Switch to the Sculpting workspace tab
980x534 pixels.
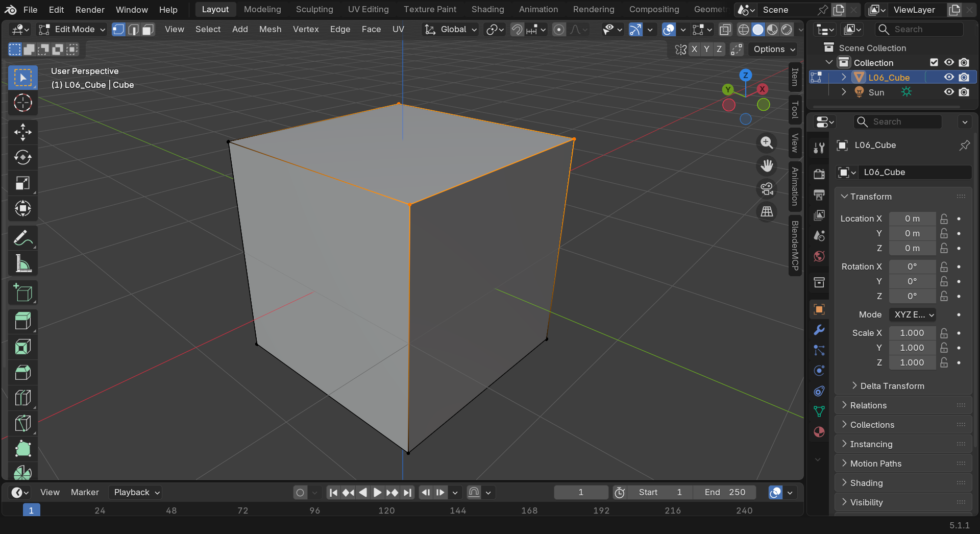pyautogui.click(x=314, y=9)
